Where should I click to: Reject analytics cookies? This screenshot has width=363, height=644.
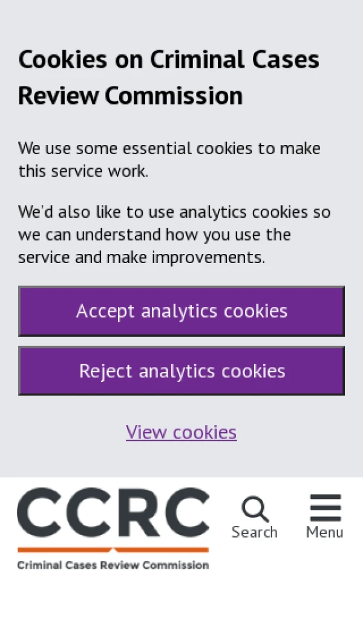[181, 371]
